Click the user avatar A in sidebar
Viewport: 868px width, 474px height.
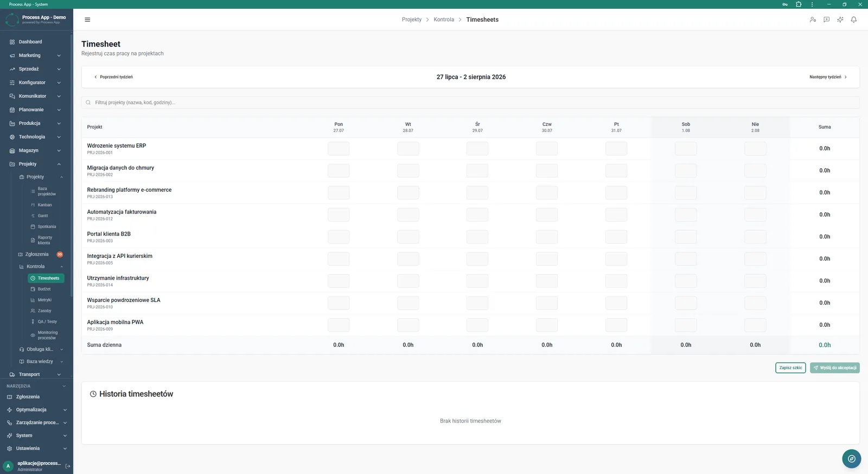pos(8,466)
